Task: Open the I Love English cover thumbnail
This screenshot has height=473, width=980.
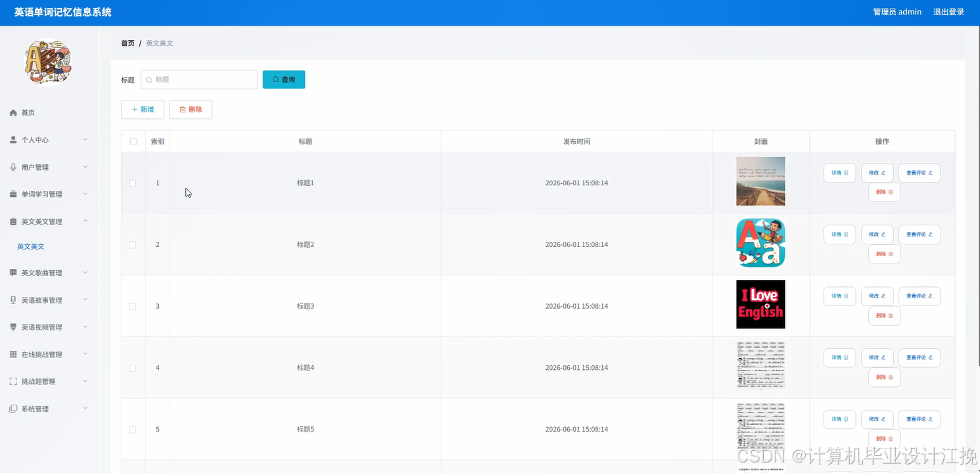Action: pyautogui.click(x=760, y=304)
